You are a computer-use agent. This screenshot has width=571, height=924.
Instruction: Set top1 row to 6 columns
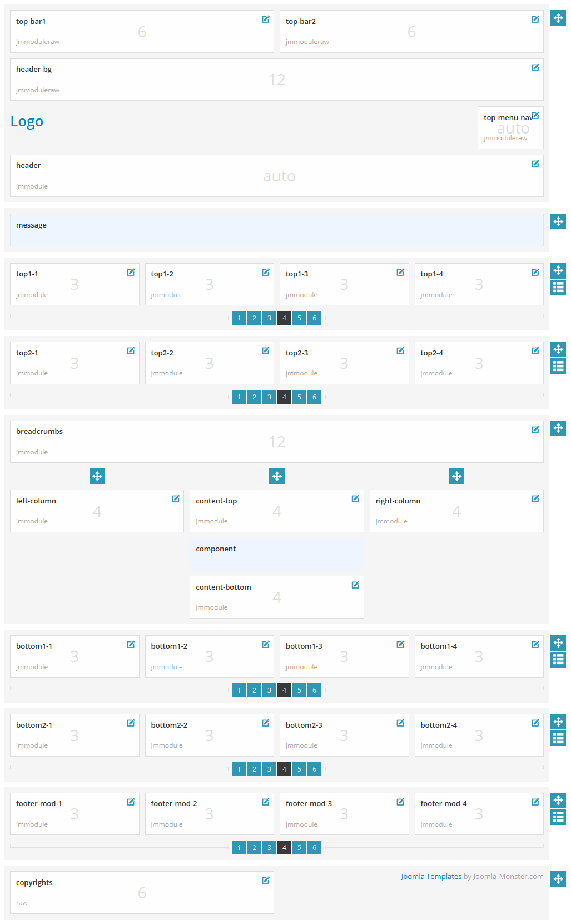pos(314,318)
